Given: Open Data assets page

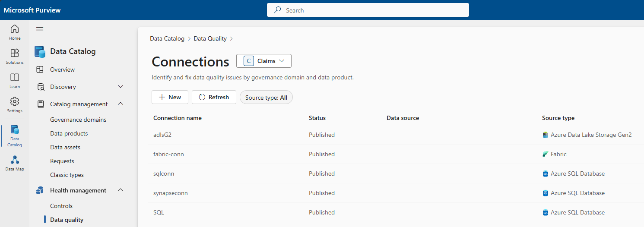Looking at the screenshot, I should [65, 147].
